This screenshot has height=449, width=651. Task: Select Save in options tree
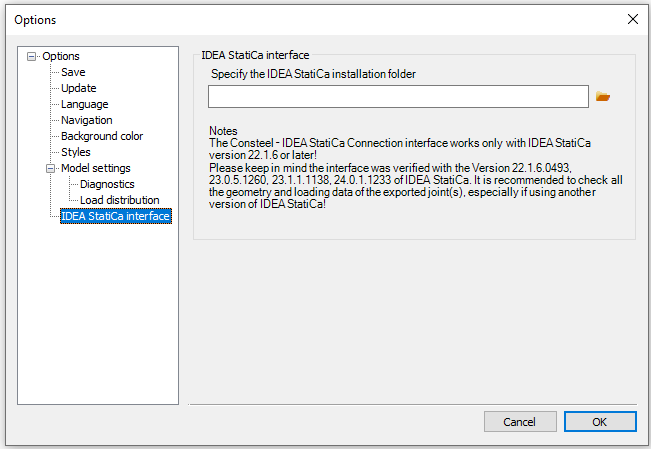pos(73,72)
